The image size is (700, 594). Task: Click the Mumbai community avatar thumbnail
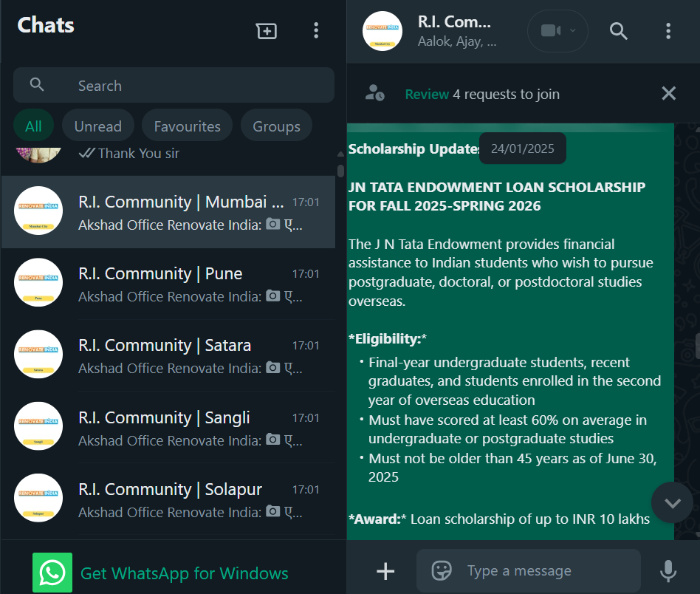coord(38,211)
